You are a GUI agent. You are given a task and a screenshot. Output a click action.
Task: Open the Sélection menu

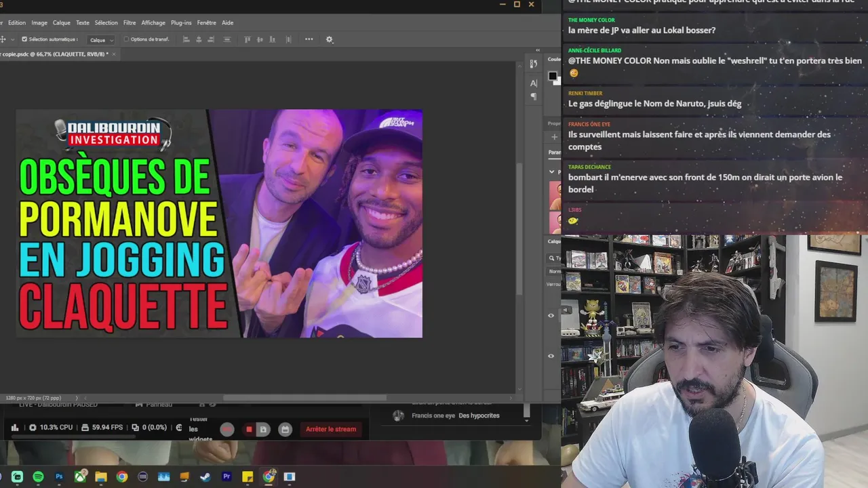coord(106,22)
